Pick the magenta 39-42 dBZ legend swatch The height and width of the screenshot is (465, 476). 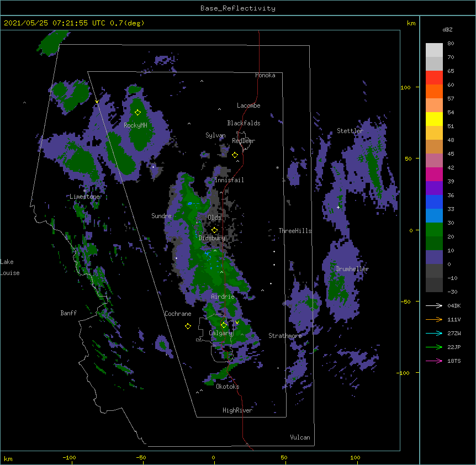434,174
